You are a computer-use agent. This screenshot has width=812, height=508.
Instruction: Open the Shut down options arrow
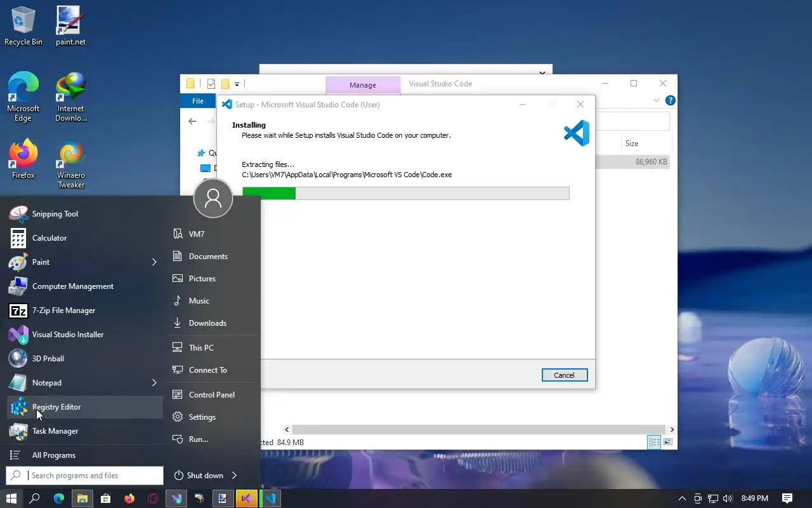tap(234, 475)
